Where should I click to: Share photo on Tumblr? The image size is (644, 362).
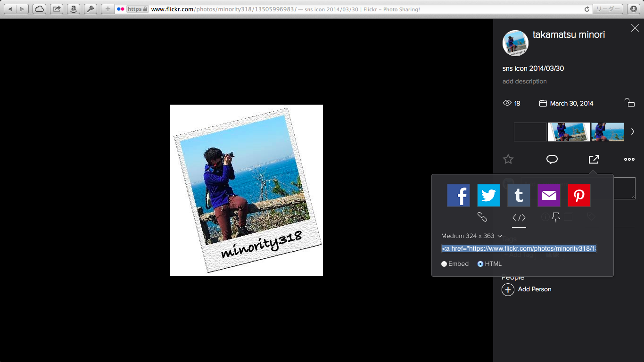point(519,195)
